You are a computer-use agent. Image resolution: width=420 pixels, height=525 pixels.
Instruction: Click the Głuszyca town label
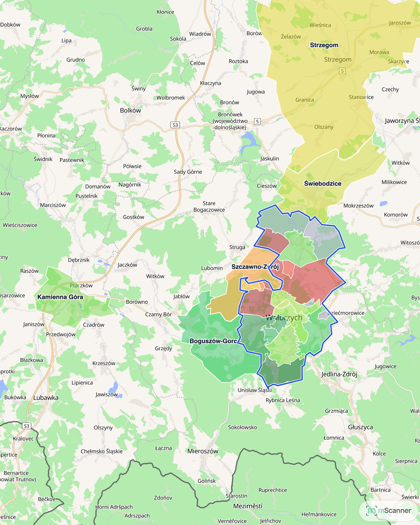[360, 427]
